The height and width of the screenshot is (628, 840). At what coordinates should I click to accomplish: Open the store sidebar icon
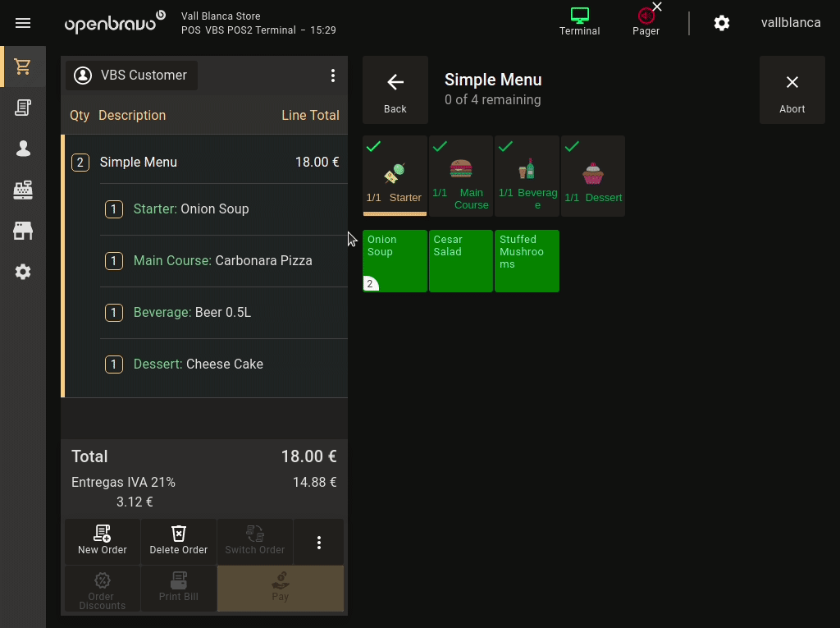(x=23, y=231)
